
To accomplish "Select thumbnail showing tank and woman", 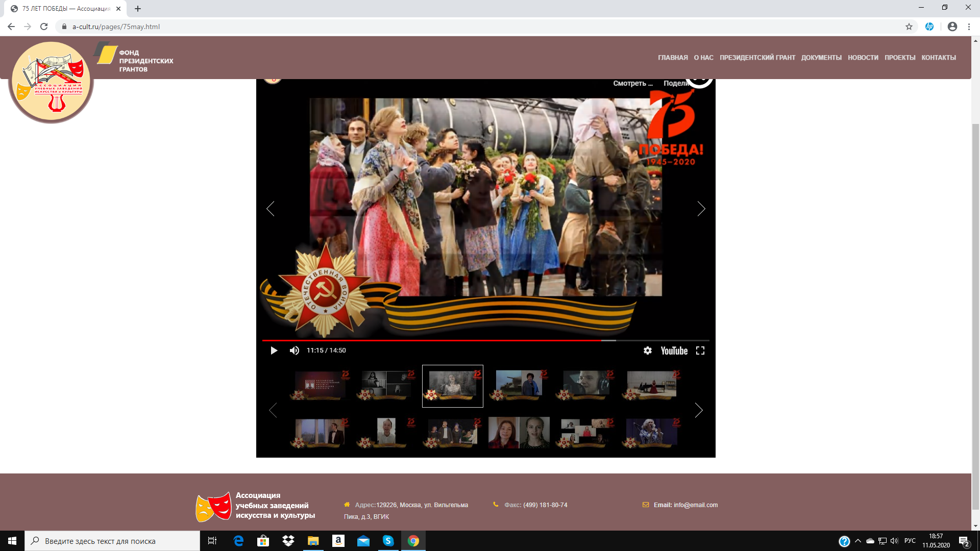I will [519, 386].
